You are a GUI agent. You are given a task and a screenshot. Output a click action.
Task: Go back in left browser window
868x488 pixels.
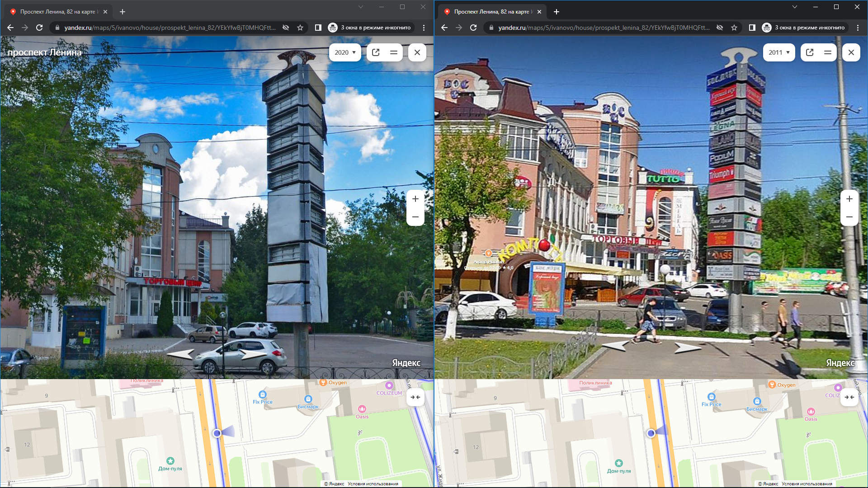click(x=10, y=28)
